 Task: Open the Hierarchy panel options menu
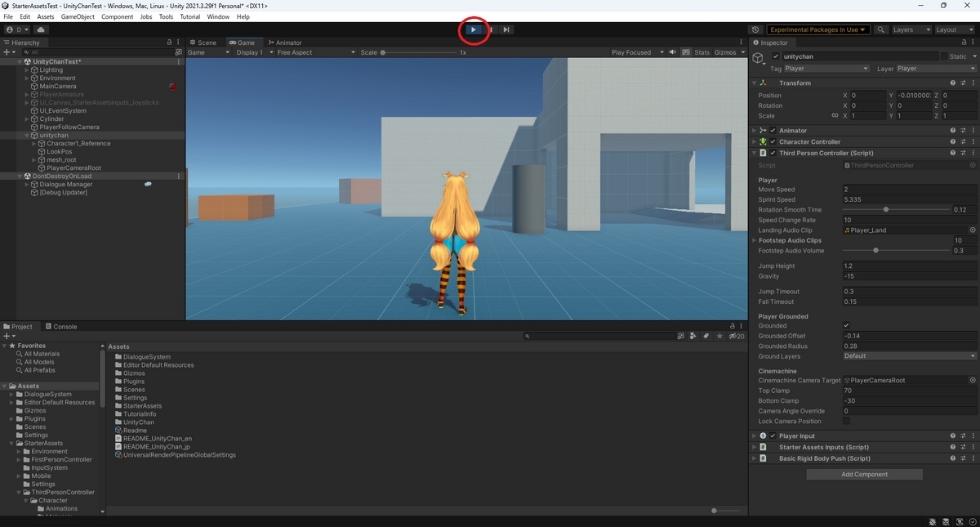179,42
